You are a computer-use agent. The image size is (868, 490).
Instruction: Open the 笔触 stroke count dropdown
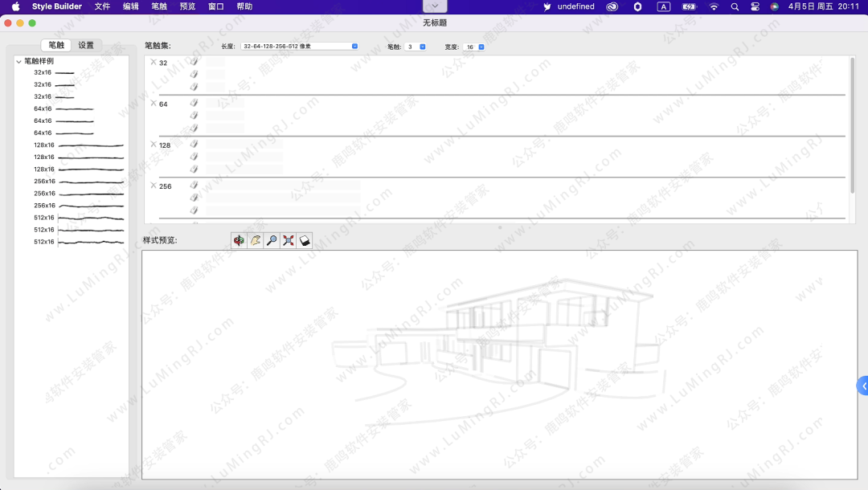[x=416, y=47]
